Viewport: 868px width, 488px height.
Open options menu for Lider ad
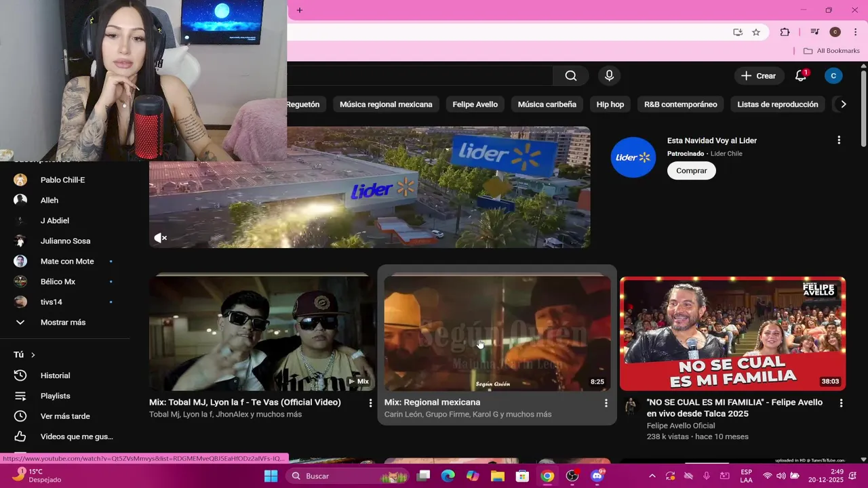coord(839,140)
